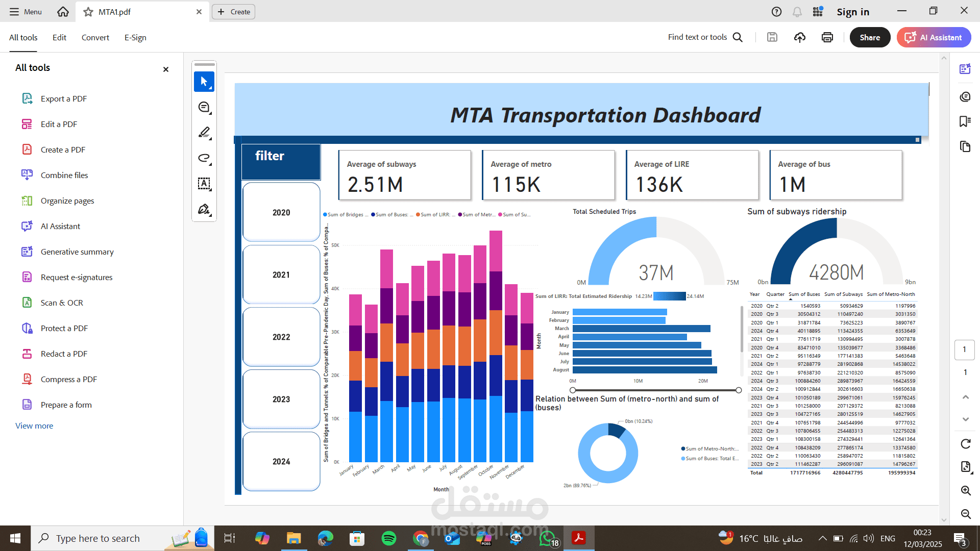
Task: Choose the freehand draw lasso tool
Action: (x=204, y=158)
